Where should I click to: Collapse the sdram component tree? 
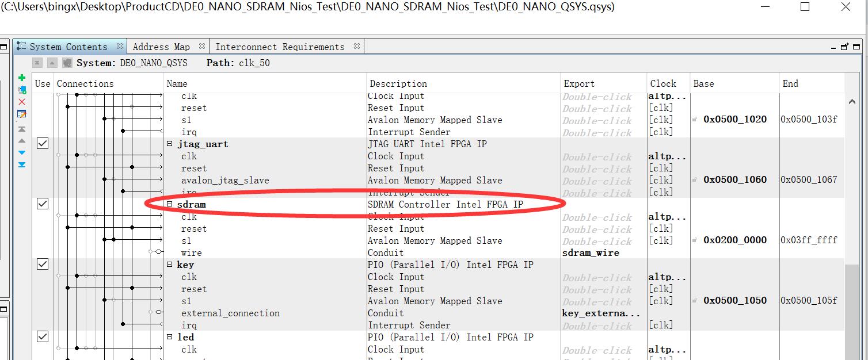169,204
